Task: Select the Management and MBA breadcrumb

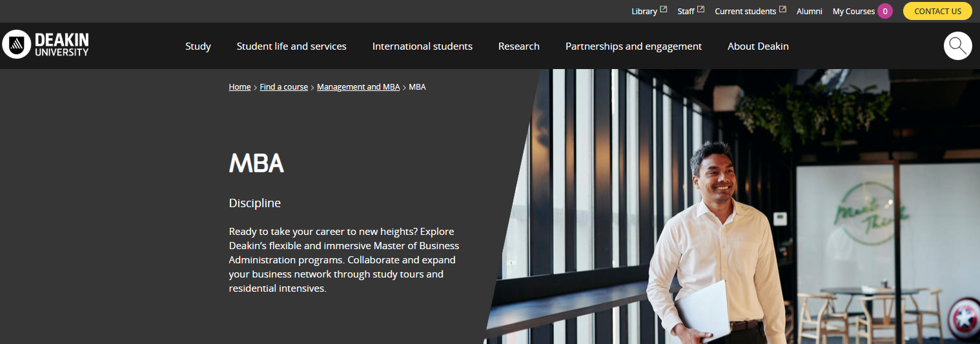Action: 358,87
